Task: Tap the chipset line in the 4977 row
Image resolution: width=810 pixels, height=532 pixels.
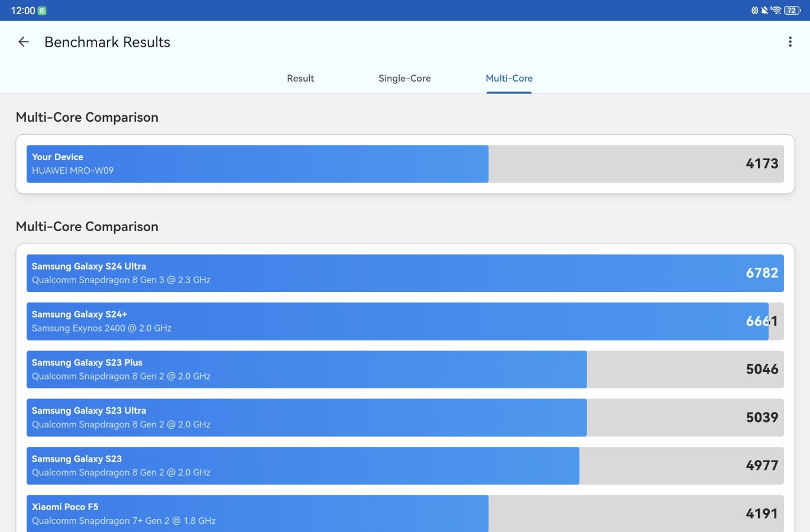Action: pyautogui.click(x=121, y=473)
